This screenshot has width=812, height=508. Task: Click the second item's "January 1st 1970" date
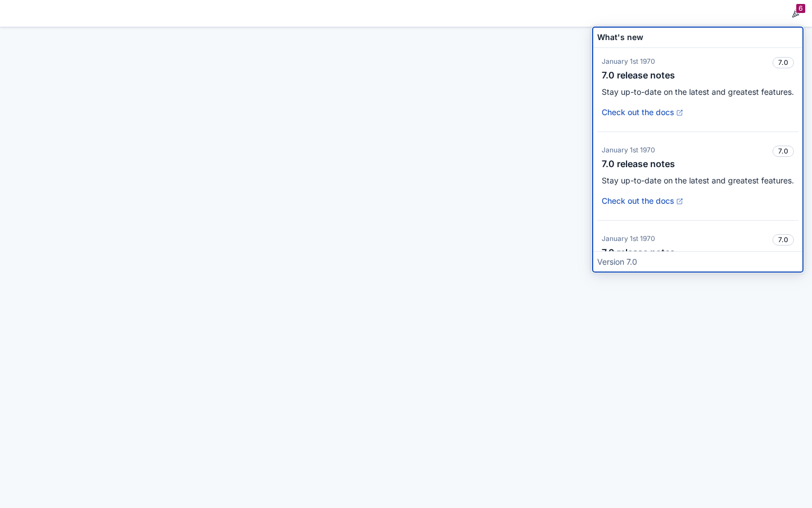628,150
